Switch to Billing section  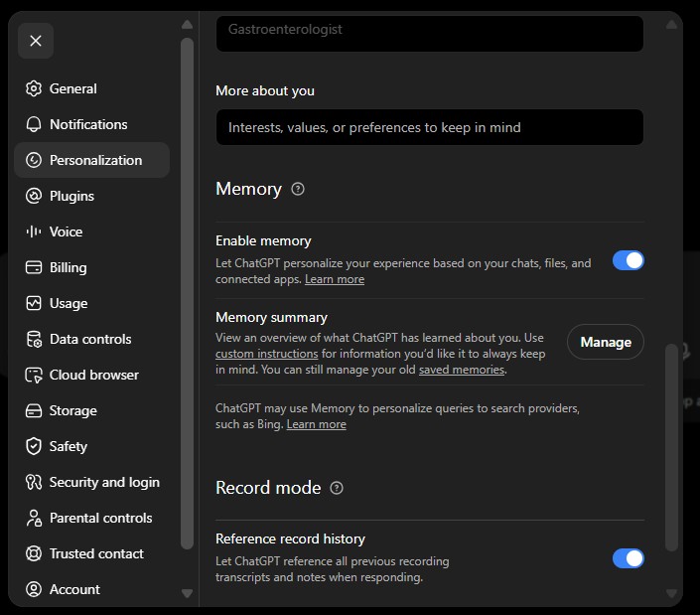[x=91, y=267]
